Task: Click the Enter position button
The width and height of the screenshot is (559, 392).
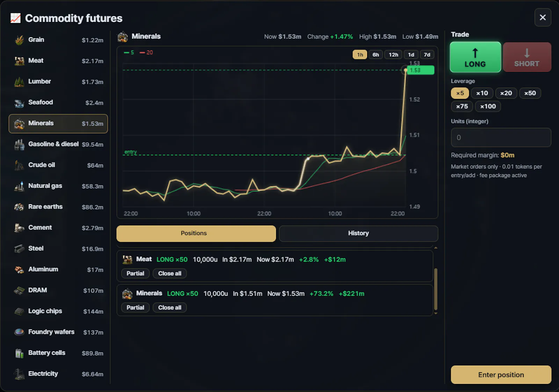Action: pos(501,375)
